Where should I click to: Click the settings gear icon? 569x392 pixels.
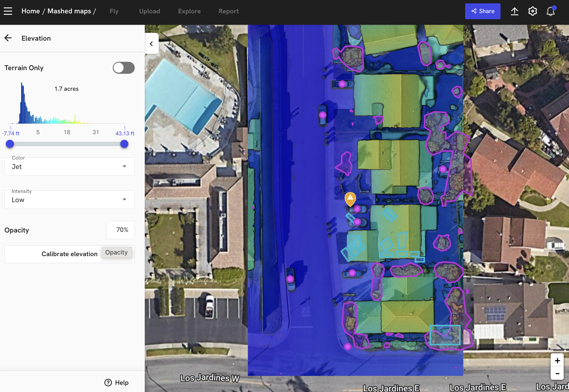coord(533,11)
